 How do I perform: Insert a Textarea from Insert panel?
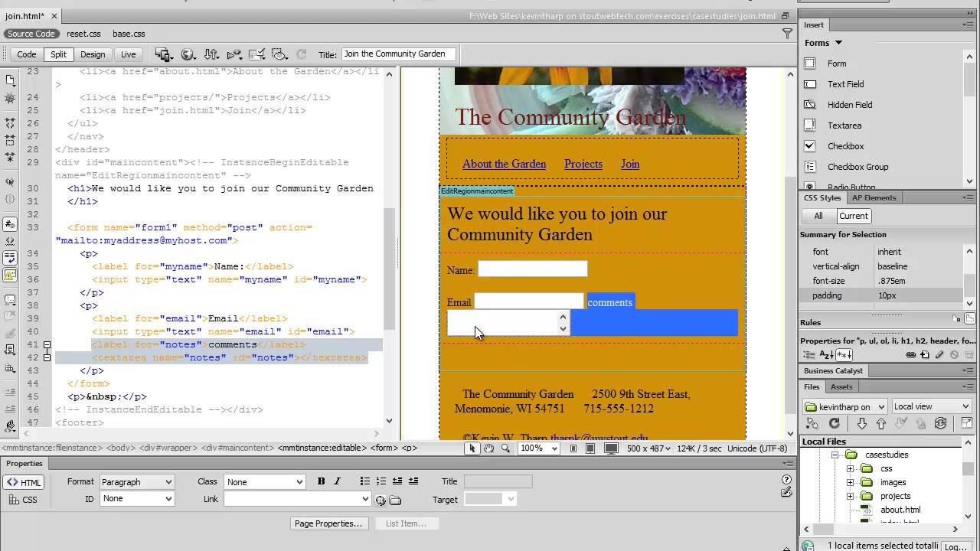(844, 126)
